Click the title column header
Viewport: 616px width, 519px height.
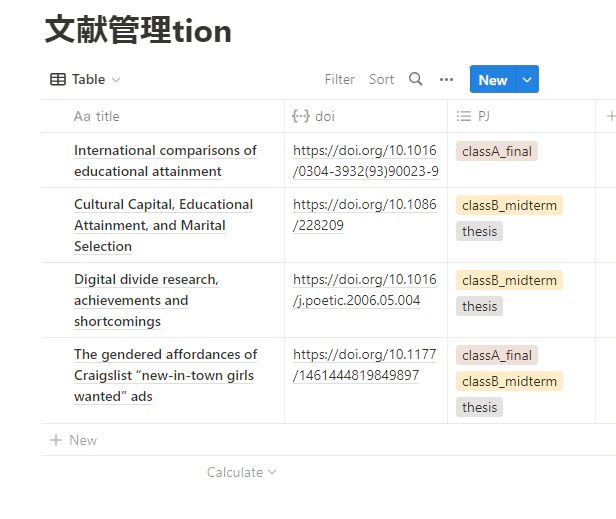coord(163,116)
